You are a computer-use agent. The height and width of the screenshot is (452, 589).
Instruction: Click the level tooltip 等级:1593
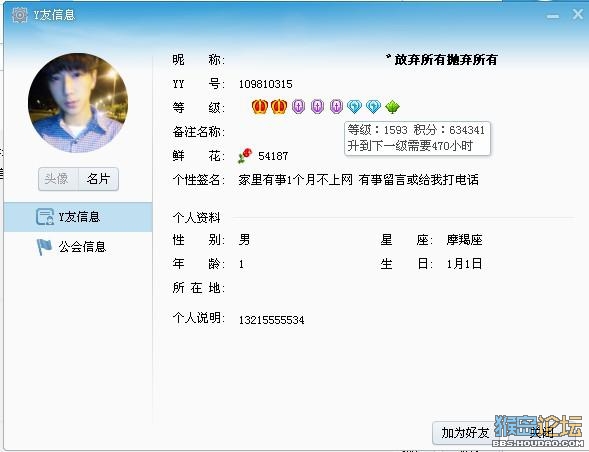417,138
